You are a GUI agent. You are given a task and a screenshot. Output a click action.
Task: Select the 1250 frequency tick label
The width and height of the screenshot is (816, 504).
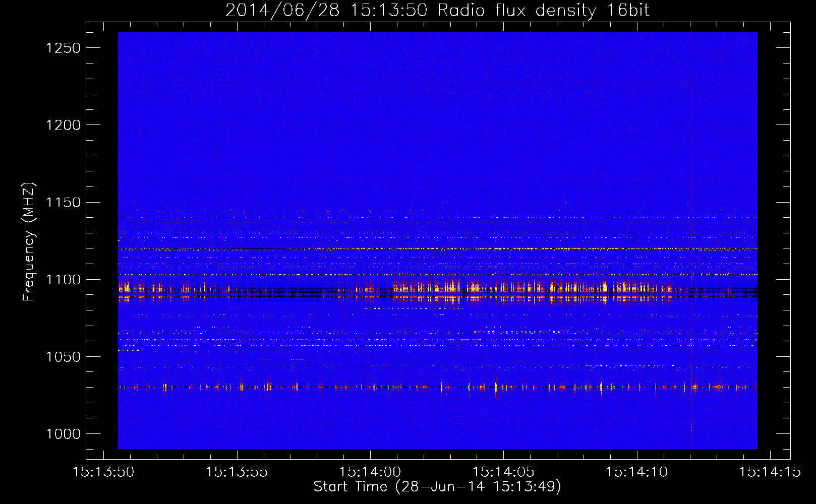[63, 48]
